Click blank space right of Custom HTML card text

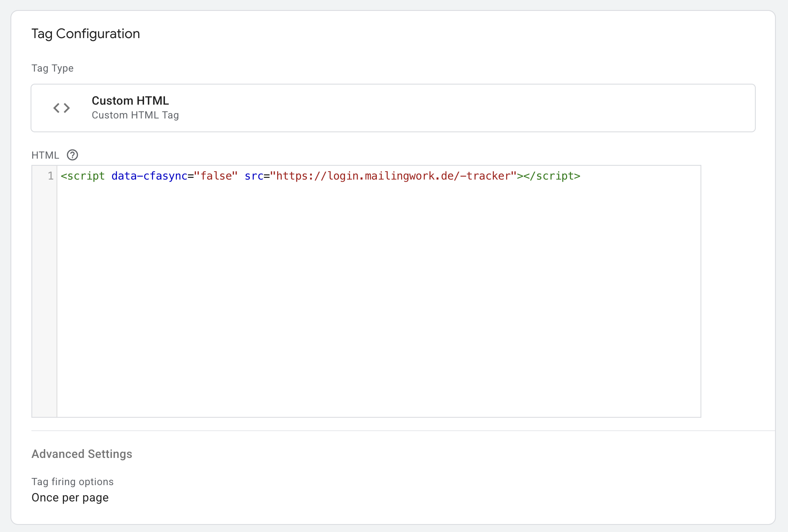tap(461, 108)
